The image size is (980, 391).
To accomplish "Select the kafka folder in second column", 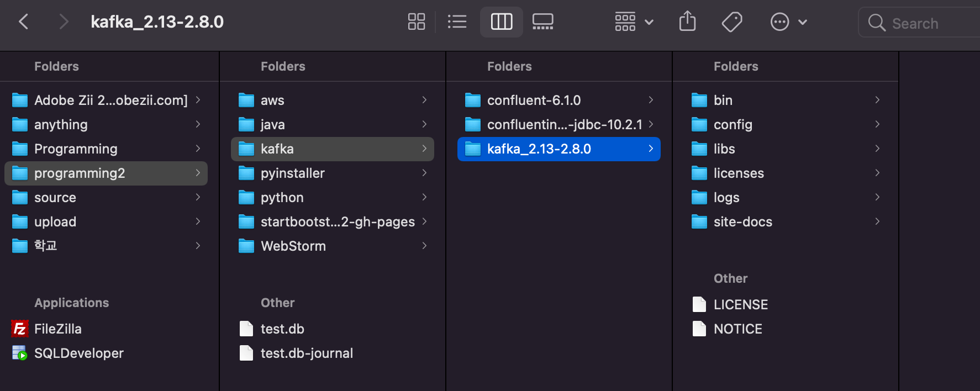I will pos(333,149).
